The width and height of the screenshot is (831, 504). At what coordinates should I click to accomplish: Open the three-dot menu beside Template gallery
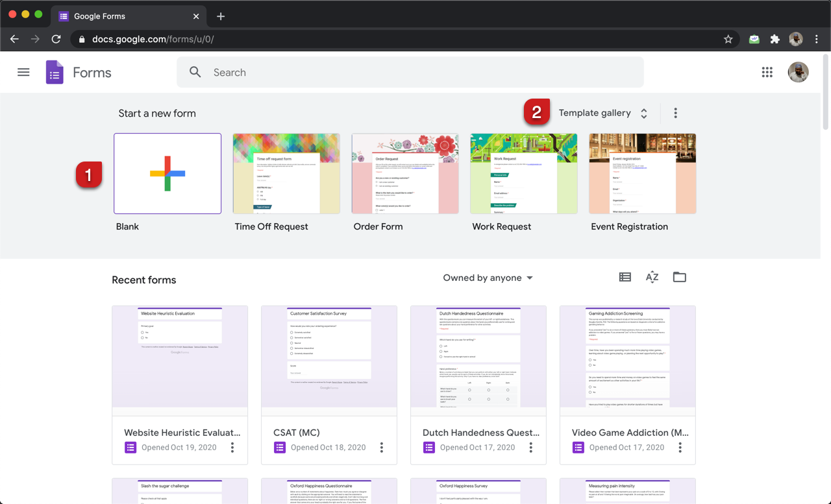[x=675, y=113]
